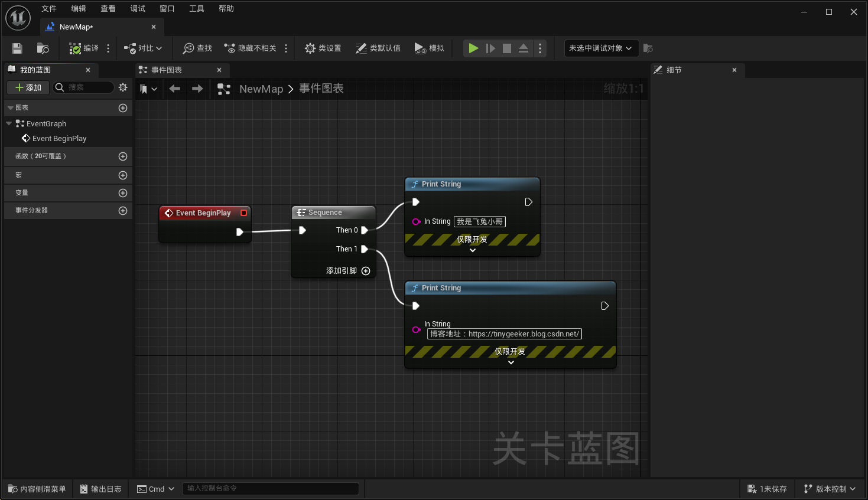The image size is (868, 500).
Task: Select Event BeginPlay in the tree
Action: coord(59,139)
